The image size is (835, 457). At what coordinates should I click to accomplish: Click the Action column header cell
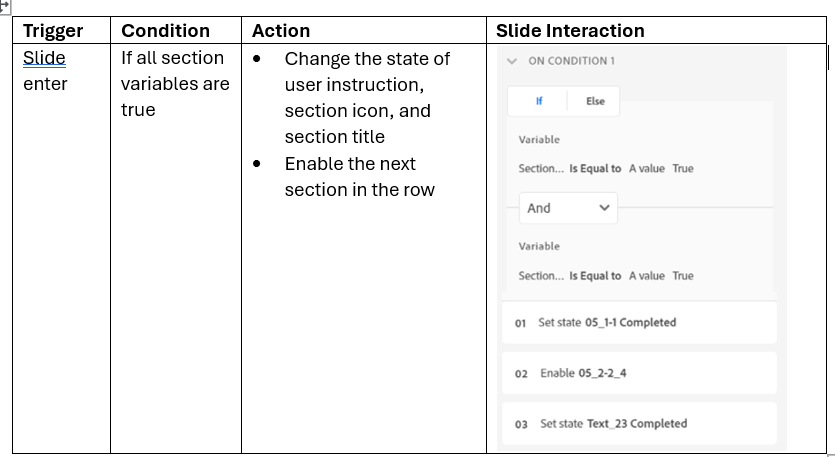(x=281, y=31)
